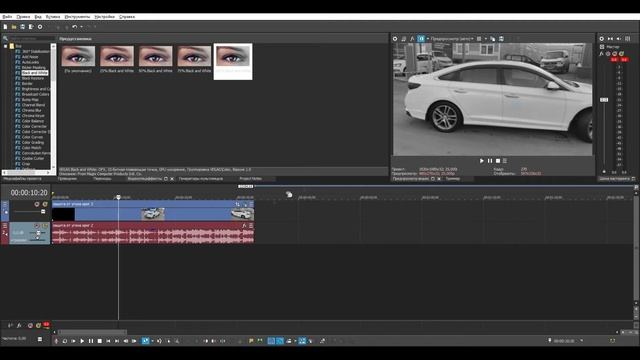The width and height of the screenshot is (640, 360).
Task: Select the Add Noise effect in the list
Action: point(30,57)
